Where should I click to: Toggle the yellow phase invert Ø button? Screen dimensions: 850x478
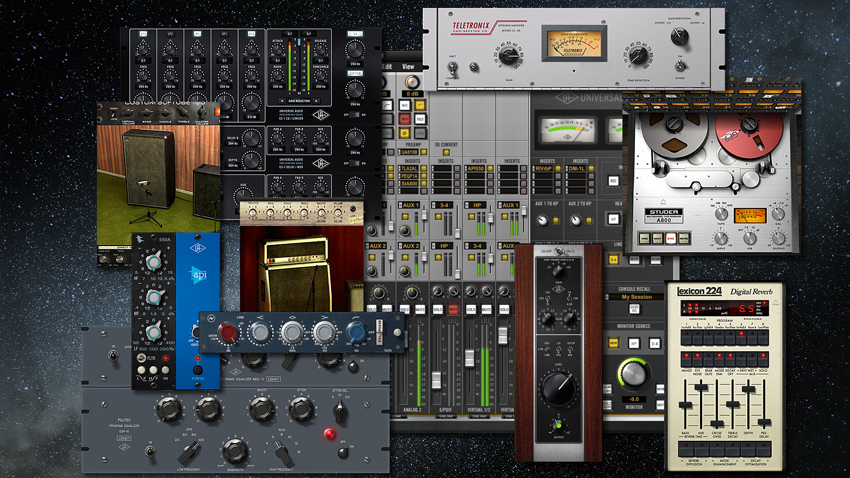(x=405, y=133)
